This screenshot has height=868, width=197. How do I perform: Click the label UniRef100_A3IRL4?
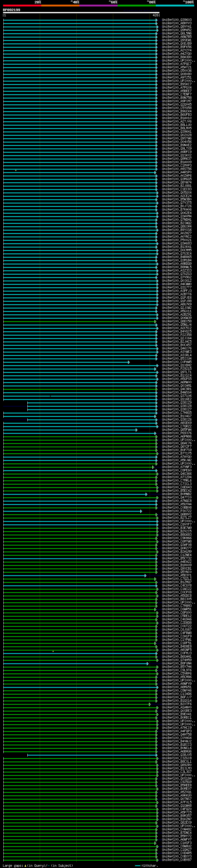click(177, 355)
